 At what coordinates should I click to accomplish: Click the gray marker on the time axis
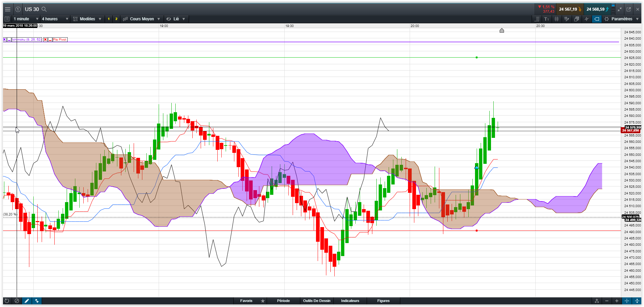[x=502, y=31]
